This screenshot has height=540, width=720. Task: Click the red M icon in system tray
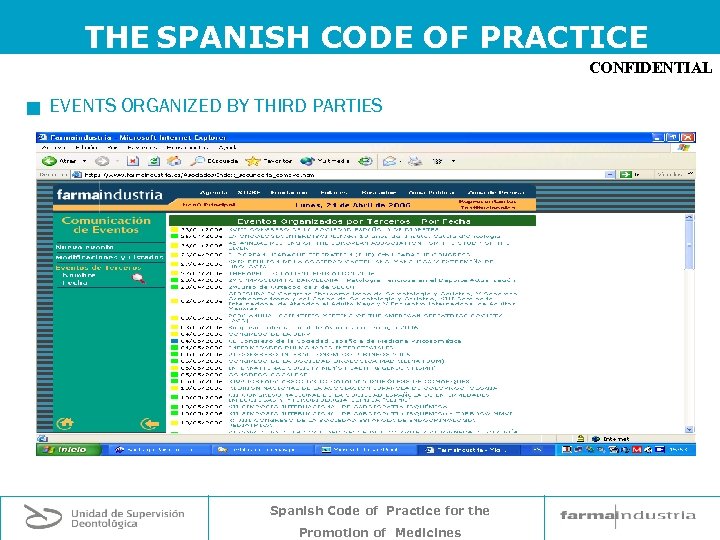pos(636,450)
